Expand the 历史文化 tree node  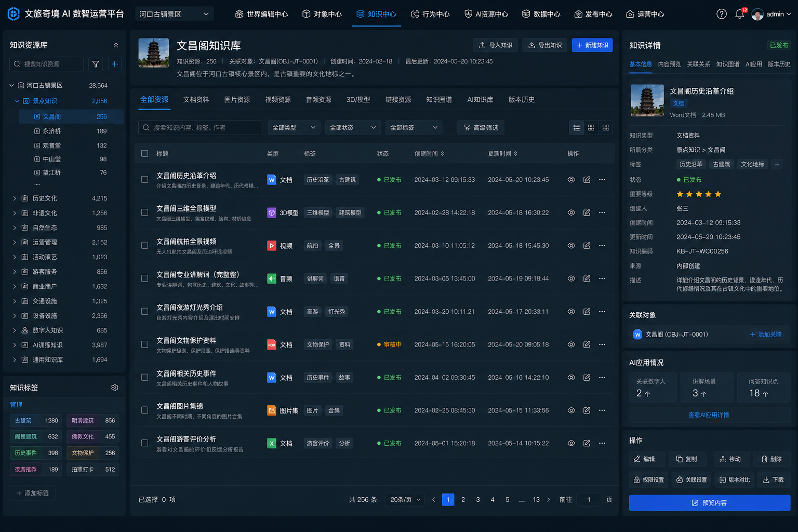(14, 198)
